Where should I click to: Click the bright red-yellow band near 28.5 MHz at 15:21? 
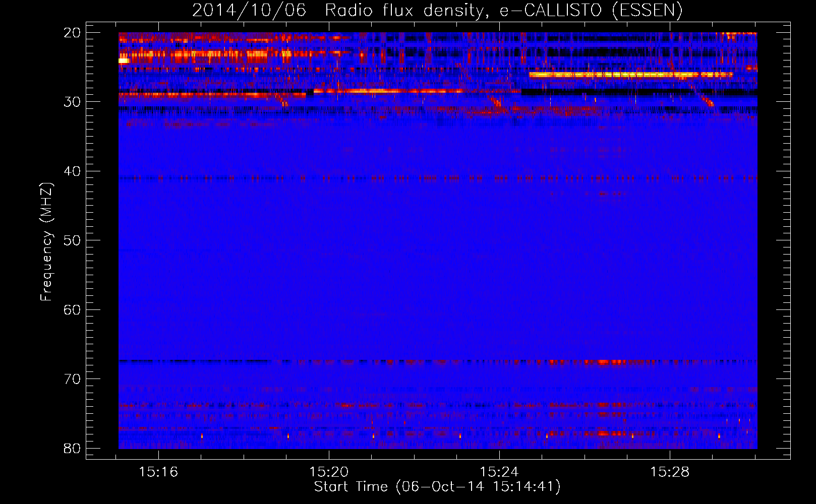point(388,91)
